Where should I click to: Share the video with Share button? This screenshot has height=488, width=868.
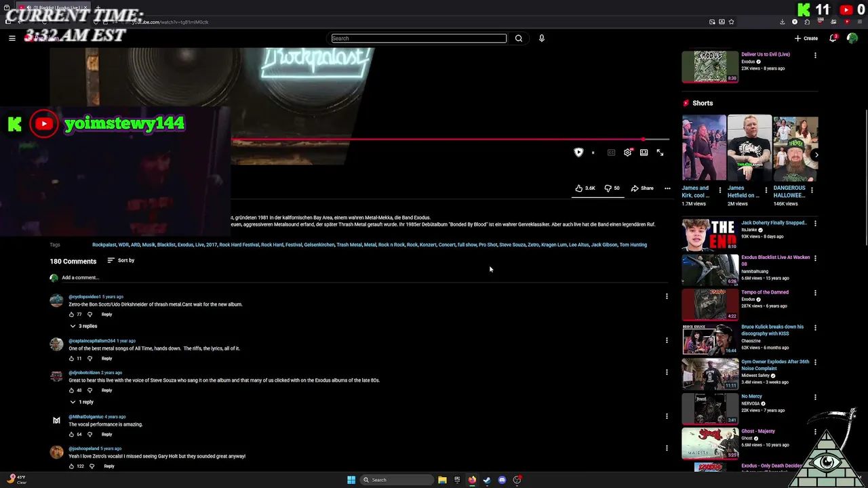pos(642,188)
